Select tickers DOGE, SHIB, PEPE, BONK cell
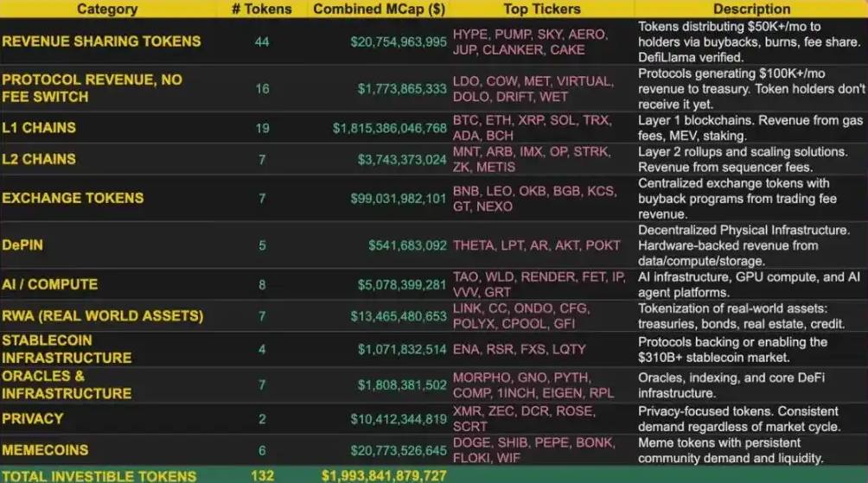Image resolution: width=868 pixels, height=483 pixels. click(x=534, y=450)
